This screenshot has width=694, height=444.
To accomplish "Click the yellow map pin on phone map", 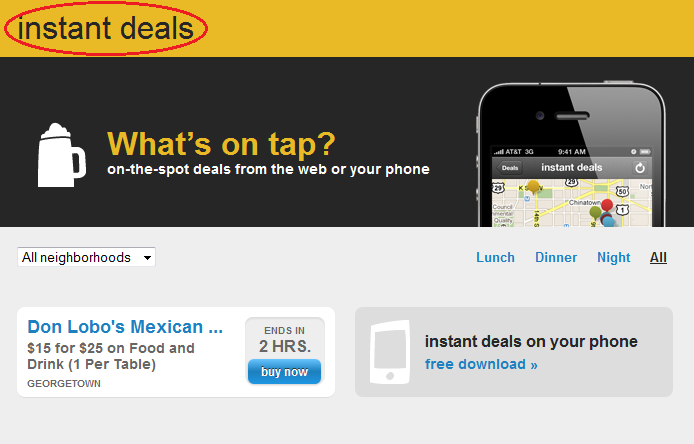I will point(534,186).
